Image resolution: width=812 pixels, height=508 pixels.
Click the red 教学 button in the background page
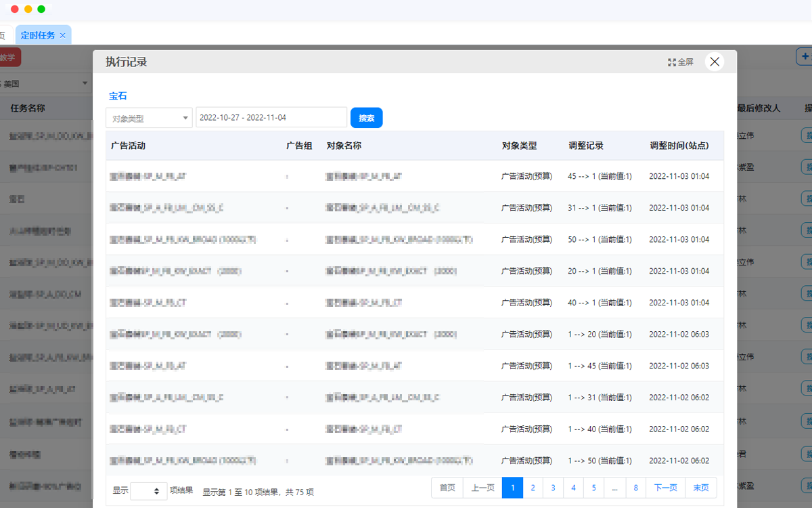click(10, 58)
